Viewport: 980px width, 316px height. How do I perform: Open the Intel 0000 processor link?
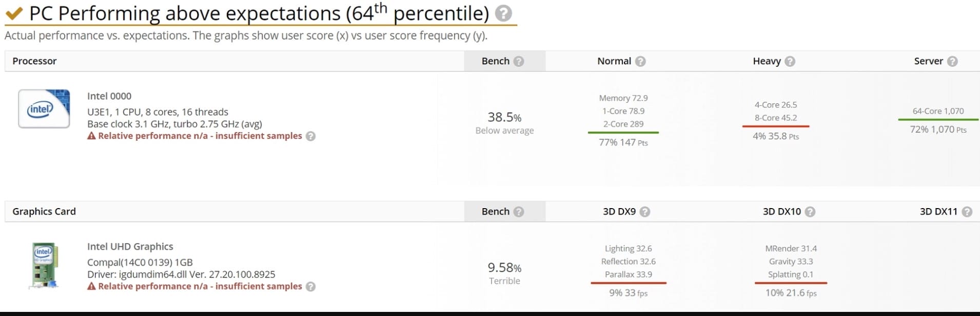[109, 96]
